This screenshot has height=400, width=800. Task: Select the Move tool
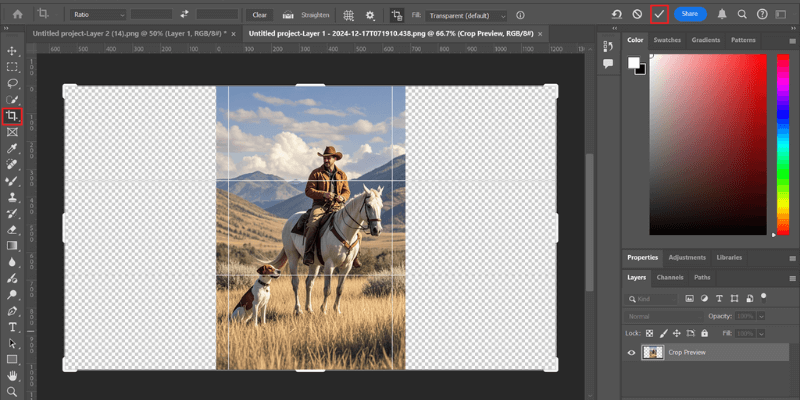[x=12, y=51]
